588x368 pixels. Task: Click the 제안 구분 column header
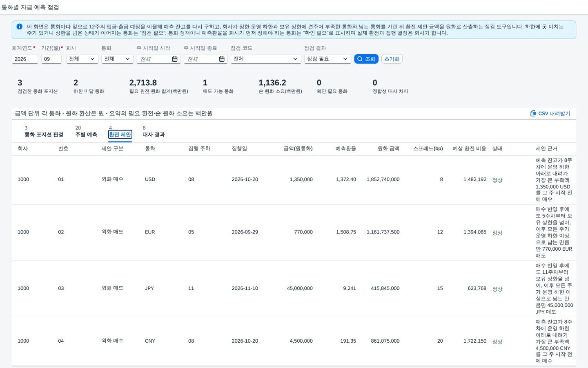pos(112,148)
